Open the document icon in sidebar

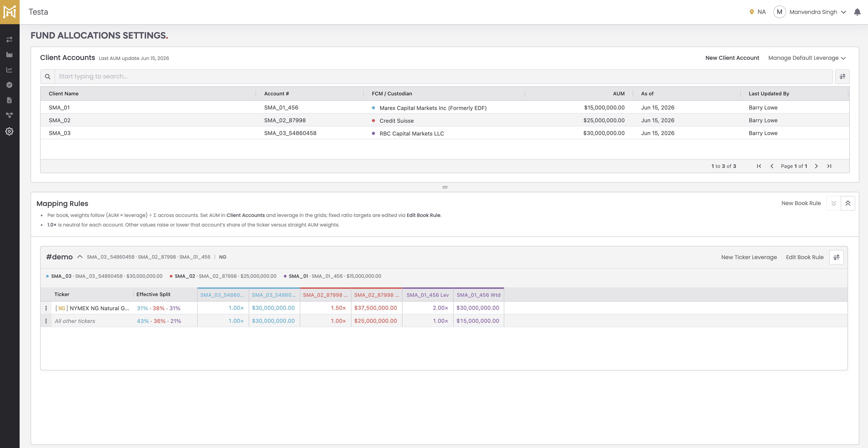pyautogui.click(x=9, y=100)
